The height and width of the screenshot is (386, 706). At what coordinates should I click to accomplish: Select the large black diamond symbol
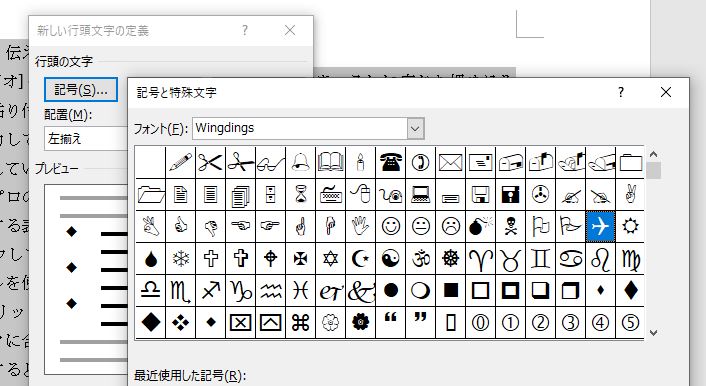(x=150, y=322)
